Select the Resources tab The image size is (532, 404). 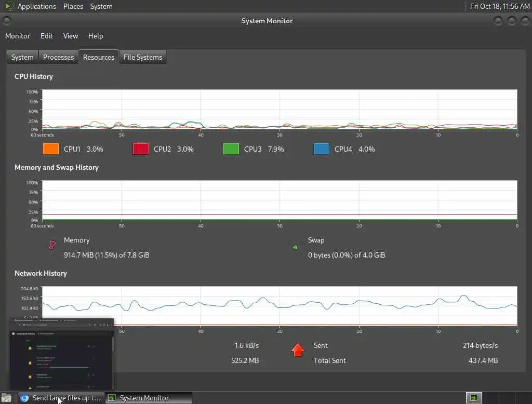[x=99, y=57]
